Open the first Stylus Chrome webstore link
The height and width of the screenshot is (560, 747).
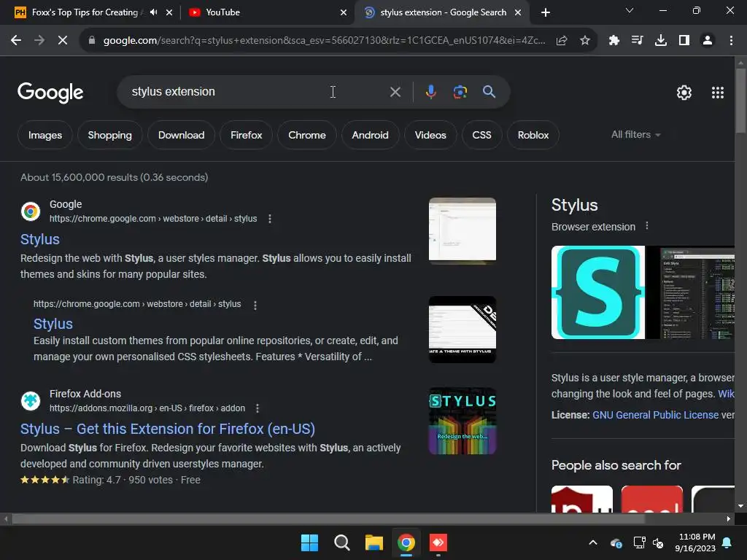tap(40, 239)
